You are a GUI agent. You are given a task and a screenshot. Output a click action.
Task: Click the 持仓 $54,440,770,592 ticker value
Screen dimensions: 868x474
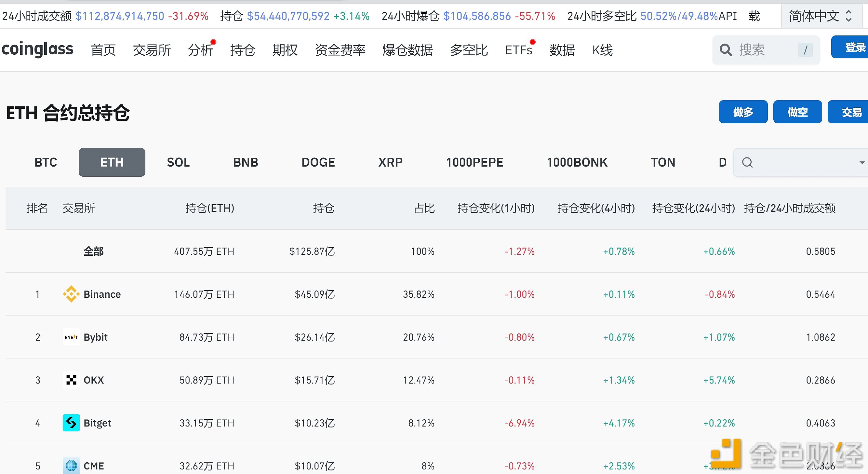[x=288, y=16]
